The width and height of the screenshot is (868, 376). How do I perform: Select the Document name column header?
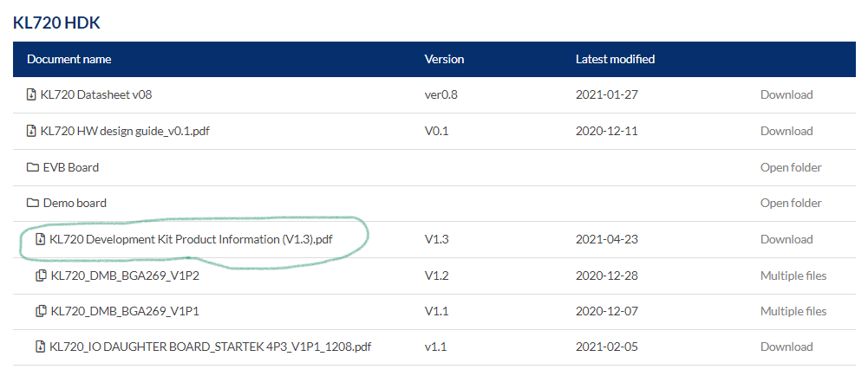[69, 59]
